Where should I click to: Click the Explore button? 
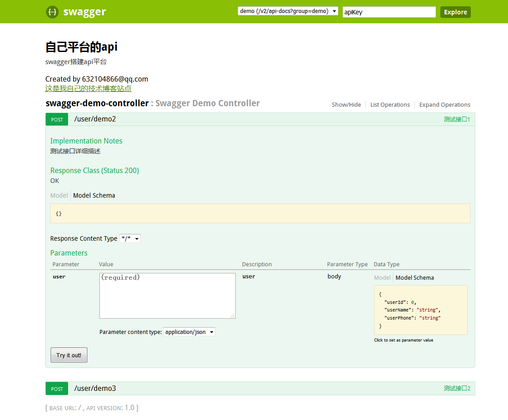pos(455,12)
